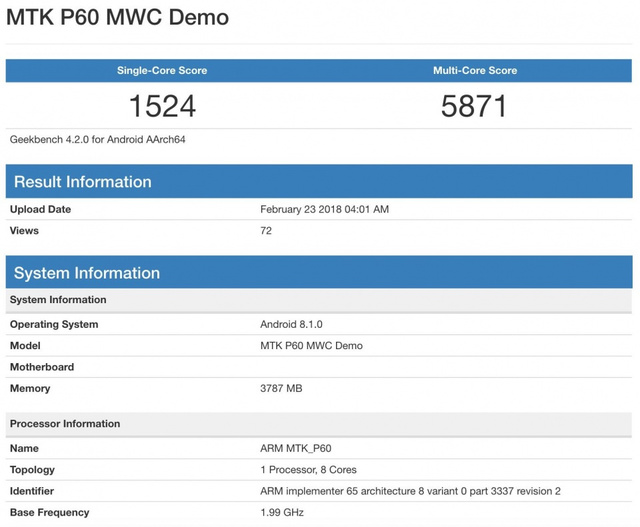Click the Views count value 72
The width and height of the screenshot is (640, 527).
tap(266, 231)
